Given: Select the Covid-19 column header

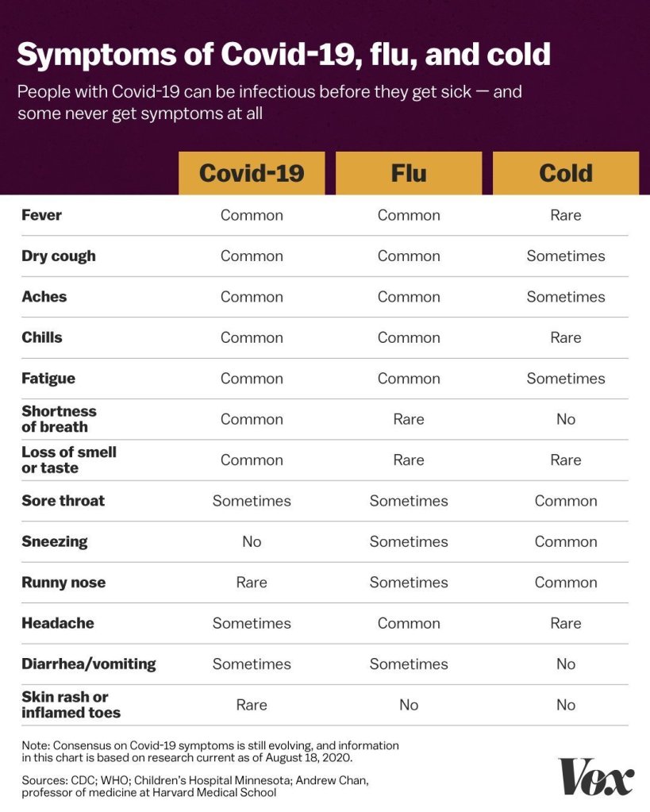Looking at the screenshot, I should (252, 173).
